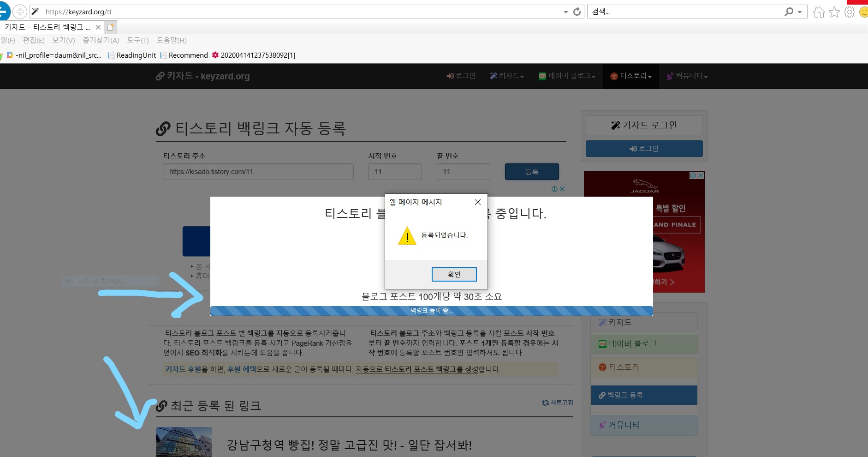
Task: Refresh the page with the reload icon
Action: coord(577,12)
